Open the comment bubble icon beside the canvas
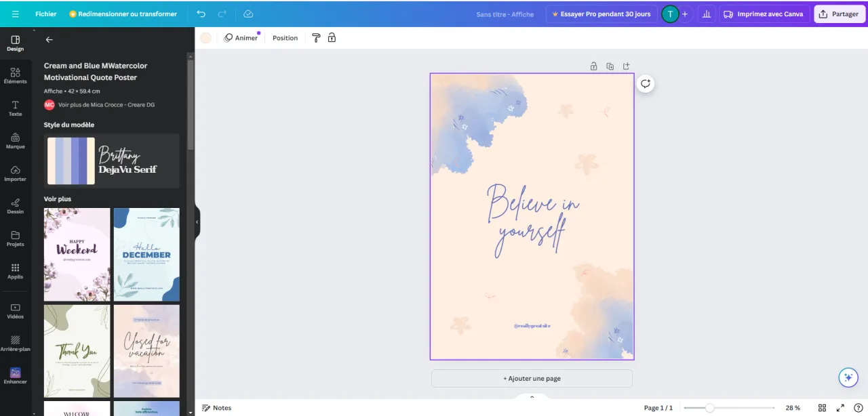The height and width of the screenshot is (416, 868). tap(645, 83)
